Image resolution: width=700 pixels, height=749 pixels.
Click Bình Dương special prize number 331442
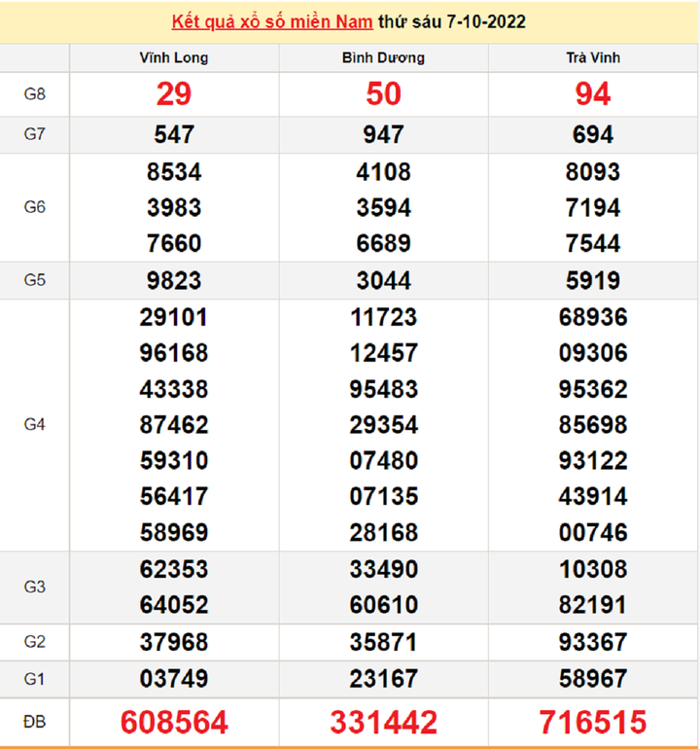[x=383, y=722]
